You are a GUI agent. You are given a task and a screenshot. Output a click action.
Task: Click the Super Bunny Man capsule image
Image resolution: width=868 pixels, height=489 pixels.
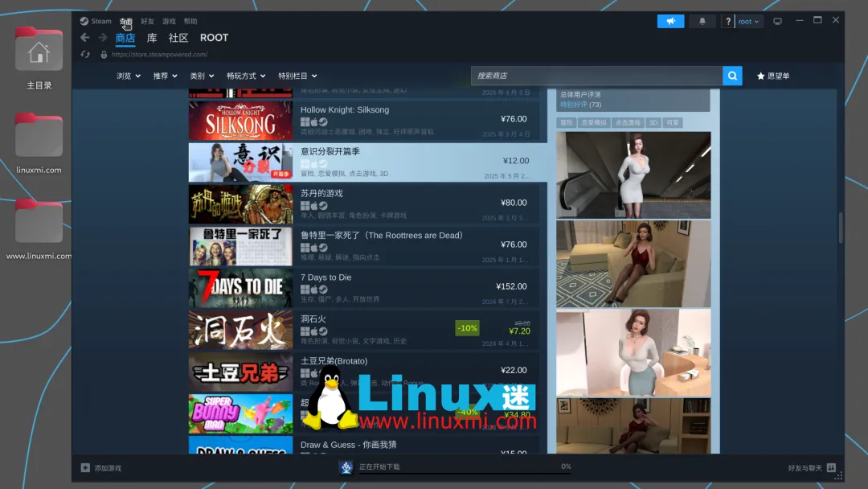pyautogui.click(x=240, y=413)
